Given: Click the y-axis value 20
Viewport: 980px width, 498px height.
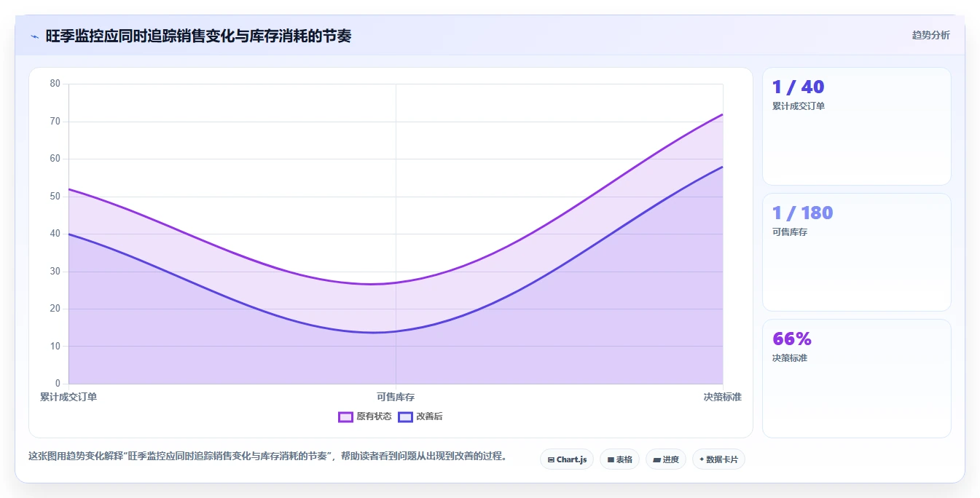Looking at the screenshot, I should click(55, 309).
